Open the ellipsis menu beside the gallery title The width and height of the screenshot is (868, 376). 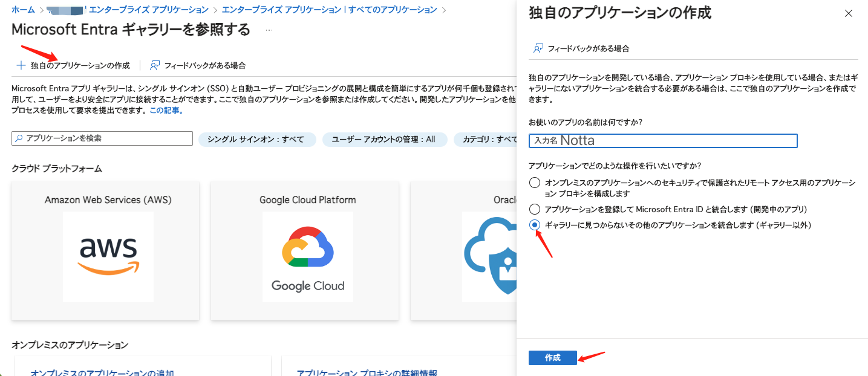click(x=269, y=30)
